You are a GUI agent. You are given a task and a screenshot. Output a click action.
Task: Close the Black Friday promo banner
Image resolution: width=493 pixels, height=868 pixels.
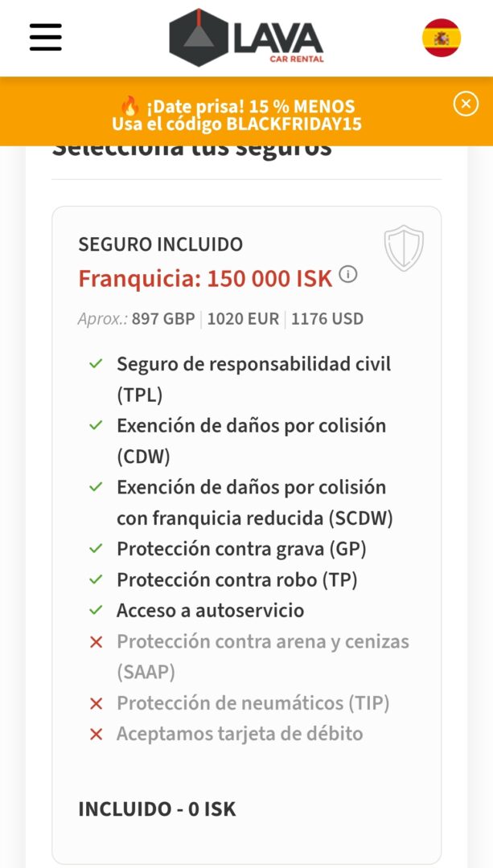pyautogui.click(x=466, y=104)
